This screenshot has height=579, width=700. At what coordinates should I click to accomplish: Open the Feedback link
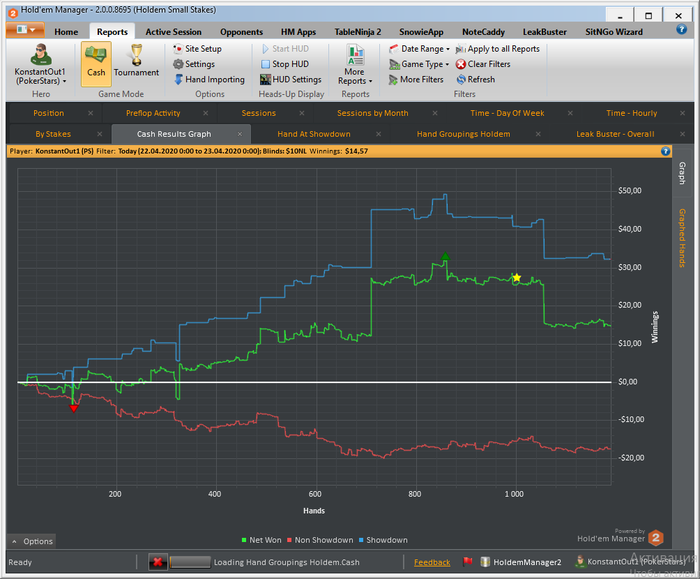pyautogui.click(x=432, y=562)
